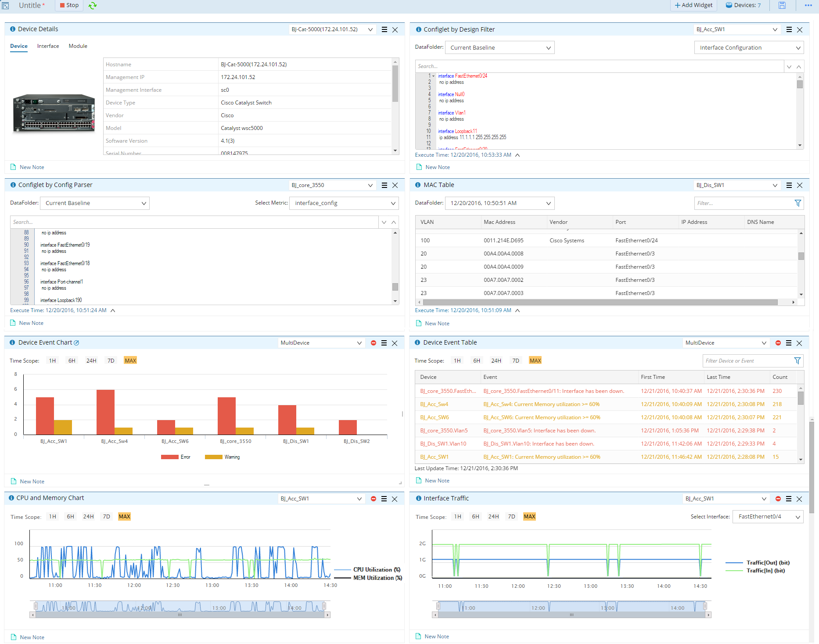Screen dimensions: 819x644
Task: Open the more options ellipsis in top bar
Action: (x=808, y=5)
